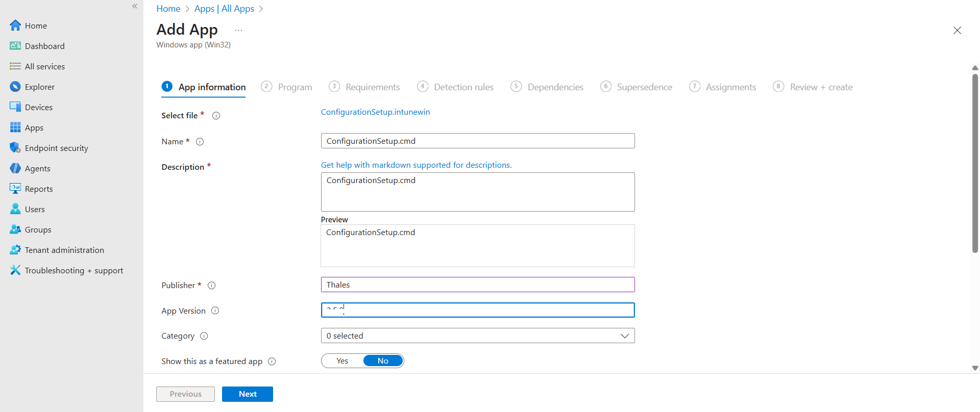Click the Agents icon in sidebar
This screenshot has width=980, height=412.
pyautogui.click(x=15, y=168)
